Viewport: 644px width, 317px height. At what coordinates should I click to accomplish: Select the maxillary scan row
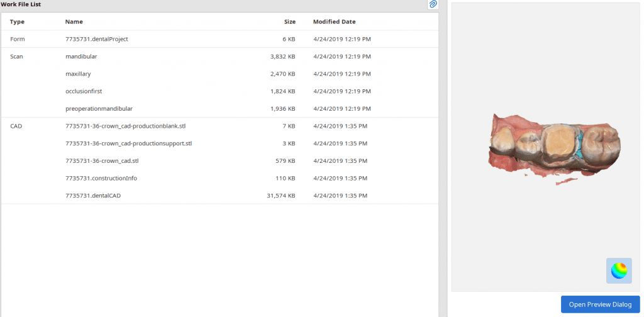219,74
